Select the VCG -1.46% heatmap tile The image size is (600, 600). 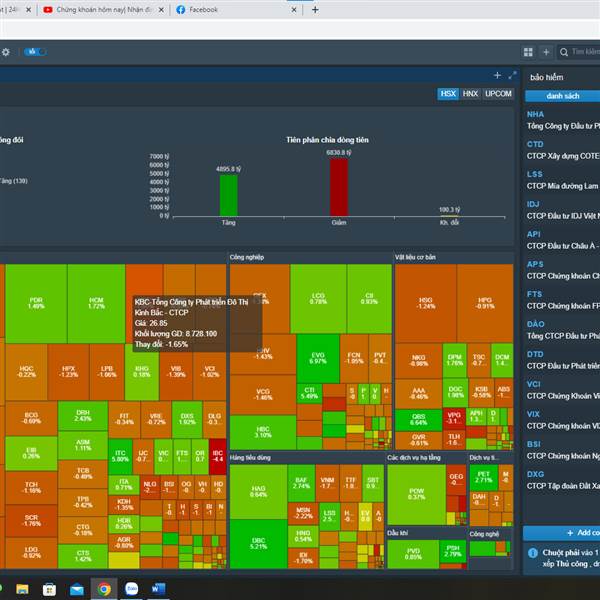click(263, 395)
